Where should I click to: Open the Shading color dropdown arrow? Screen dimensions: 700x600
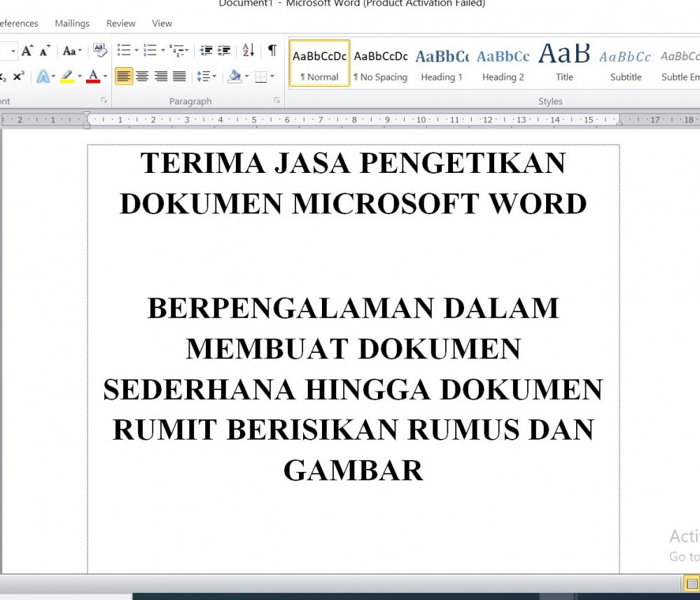[246, 76]
